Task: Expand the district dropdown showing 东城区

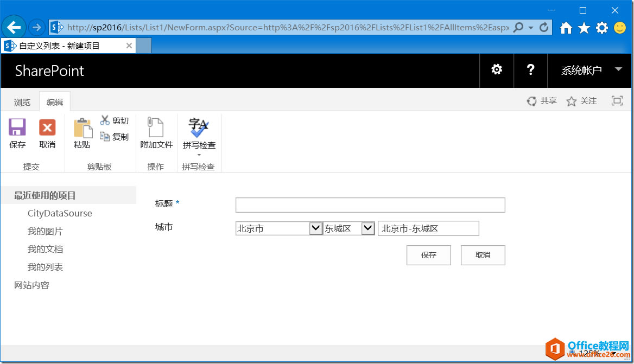Action: [368, 228]
